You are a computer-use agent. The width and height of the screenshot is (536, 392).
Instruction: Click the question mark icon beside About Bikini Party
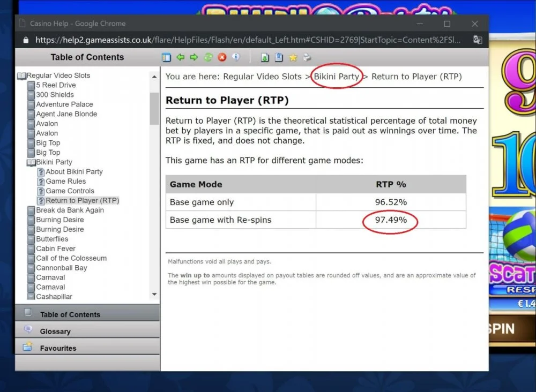41,172
